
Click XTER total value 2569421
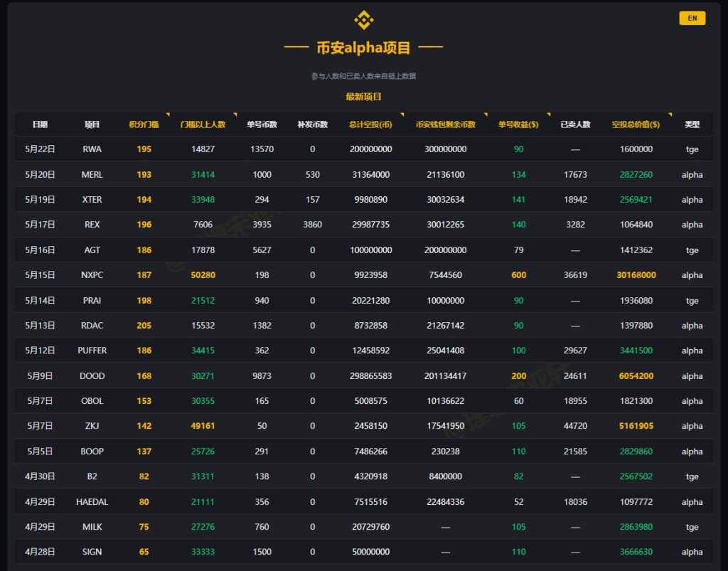(x=636, y=200)
